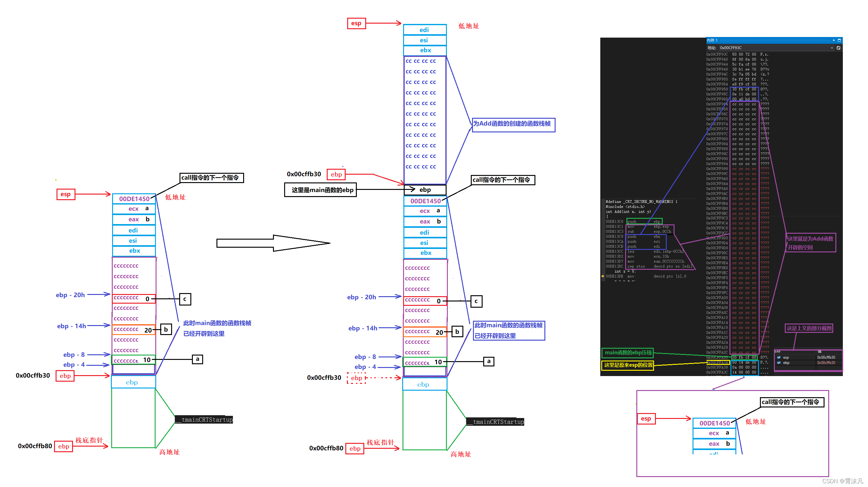Click the 值 column header in watch panel
The height and width of the screenshot is (487, 868).
[820, 351]
